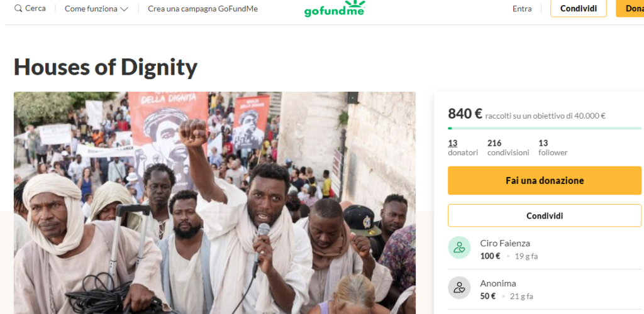This screenshot has height=314, width=644.
Task: Click the "Cerca" search text
Action: tap(35, 9)
